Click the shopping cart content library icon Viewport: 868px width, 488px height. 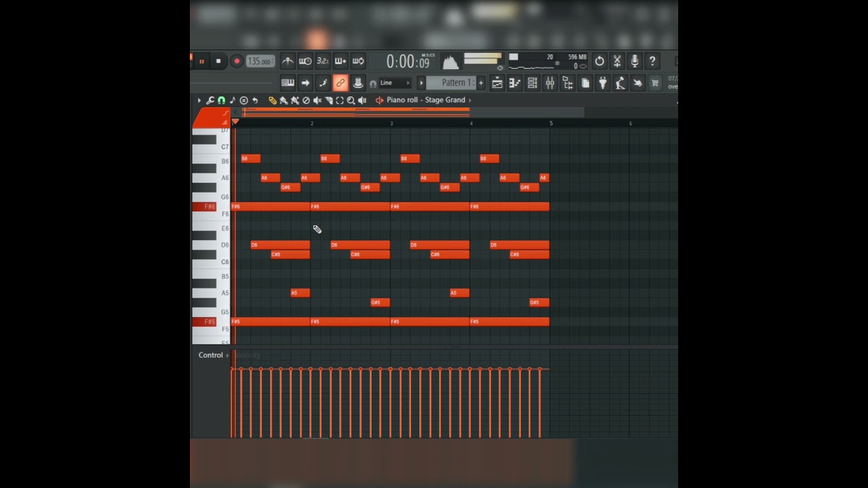(655, 83)
